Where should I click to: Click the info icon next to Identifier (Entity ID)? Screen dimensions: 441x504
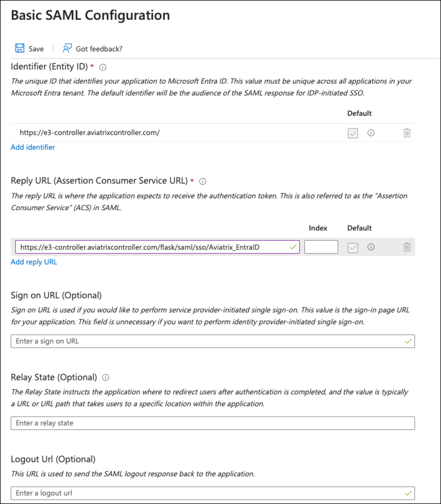tap(102, 67)
